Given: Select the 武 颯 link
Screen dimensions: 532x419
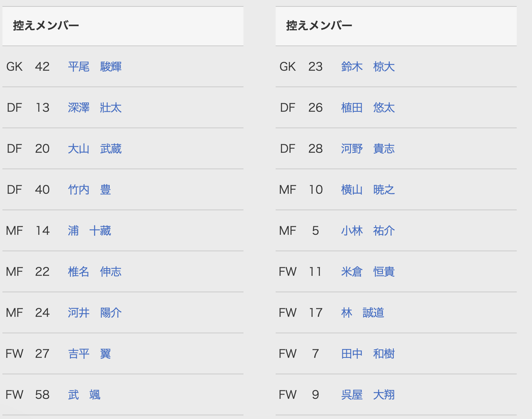Looking at the screenshot, I should (x=84, y=395).
